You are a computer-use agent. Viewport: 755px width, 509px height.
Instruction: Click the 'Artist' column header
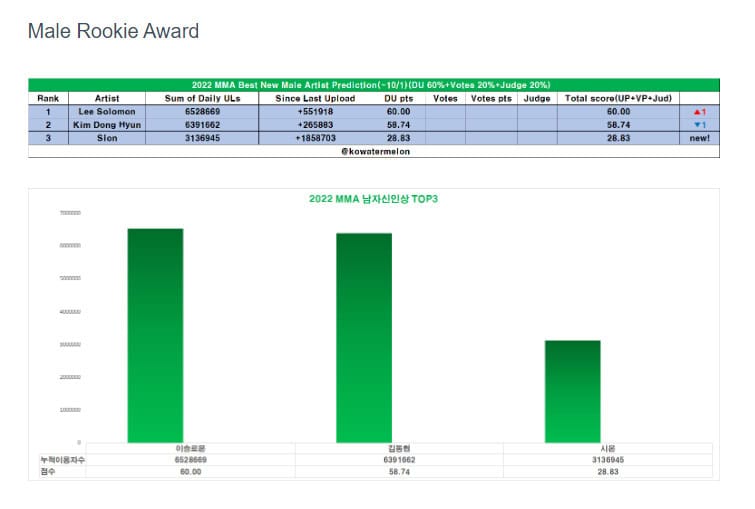[107, 98]
